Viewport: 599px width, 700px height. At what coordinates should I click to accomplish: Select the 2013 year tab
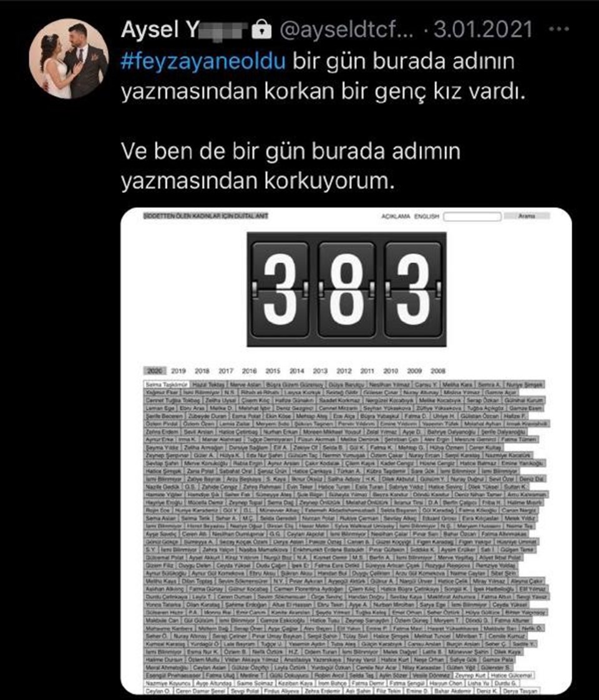[320, 371]
